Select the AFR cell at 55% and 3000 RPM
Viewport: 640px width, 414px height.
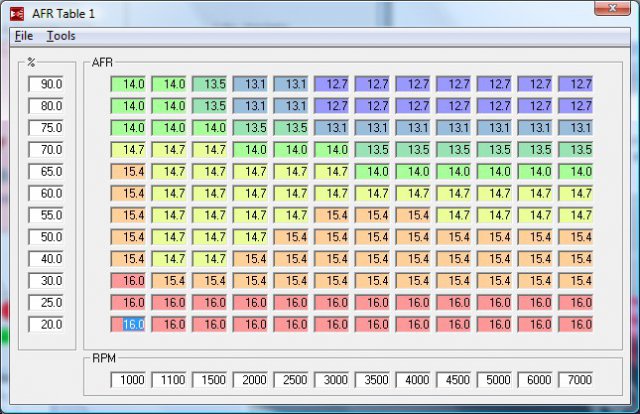[331, 215]
